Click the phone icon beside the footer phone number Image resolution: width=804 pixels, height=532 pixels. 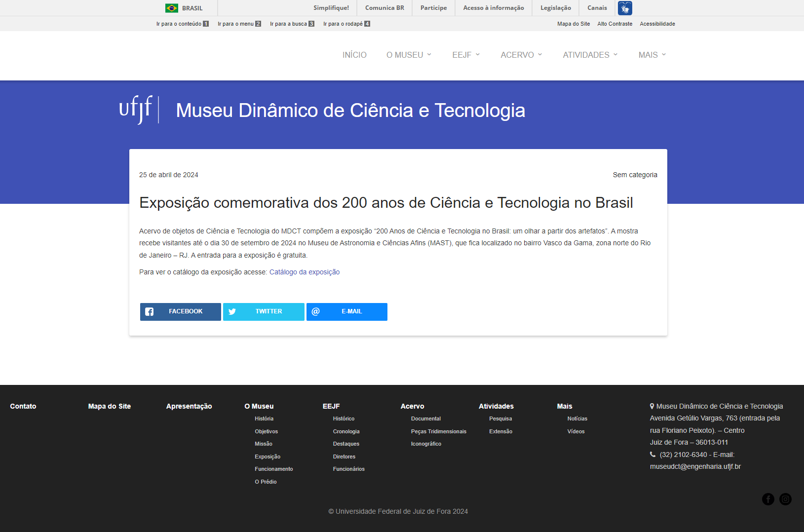(652, 455)
